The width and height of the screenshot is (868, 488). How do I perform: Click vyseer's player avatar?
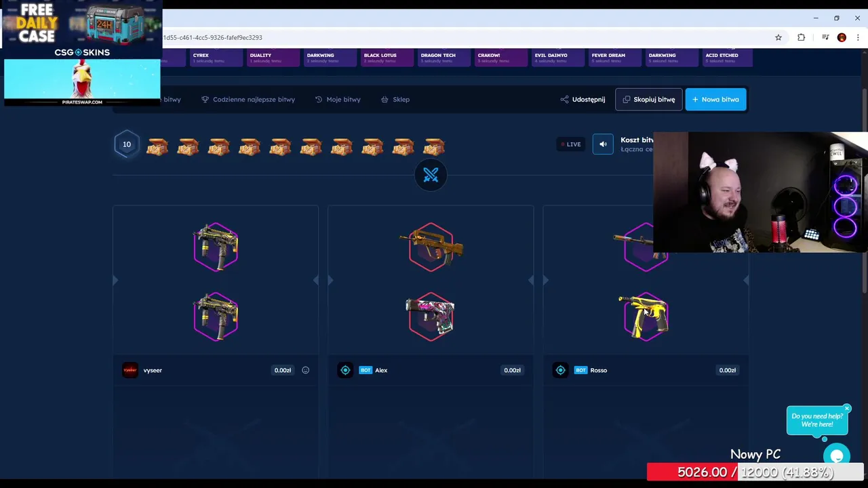point(130,370)
